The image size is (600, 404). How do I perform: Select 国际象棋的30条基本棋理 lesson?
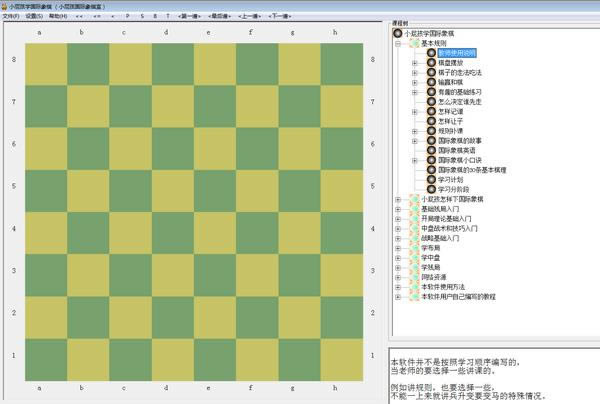[472, 170]
